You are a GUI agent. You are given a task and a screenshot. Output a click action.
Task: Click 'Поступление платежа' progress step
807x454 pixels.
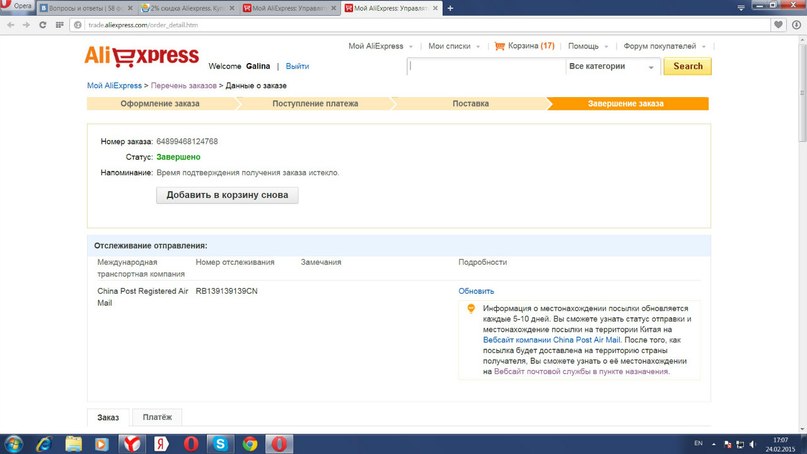315,103
